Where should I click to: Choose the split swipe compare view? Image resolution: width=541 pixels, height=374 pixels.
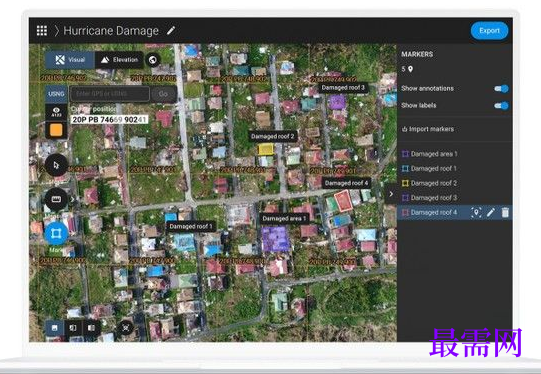coord(91,328)
